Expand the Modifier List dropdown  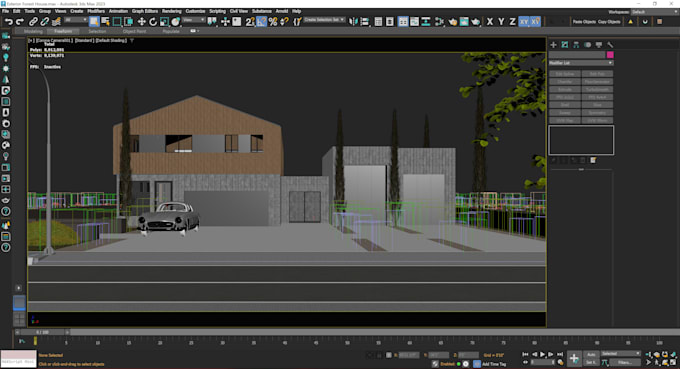pyautogui.click(x=581, y=63)
